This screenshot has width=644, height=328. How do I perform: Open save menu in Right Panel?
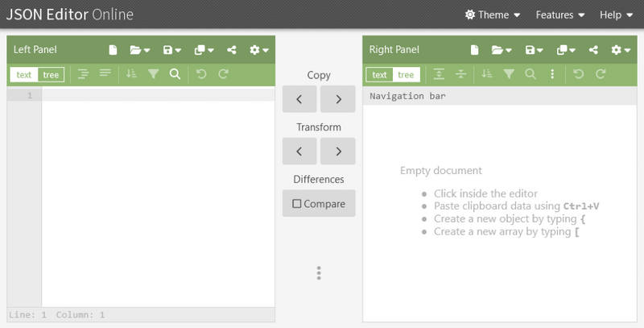point(534,50)
